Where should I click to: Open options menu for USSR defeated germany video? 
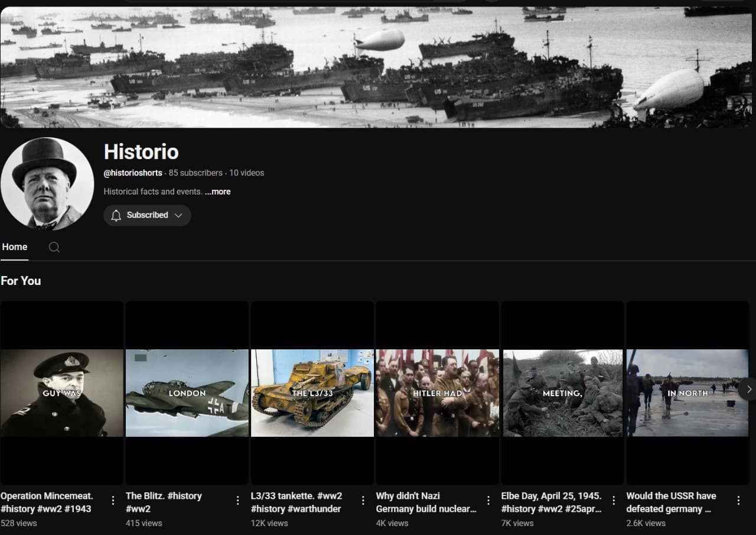[738, 501]
